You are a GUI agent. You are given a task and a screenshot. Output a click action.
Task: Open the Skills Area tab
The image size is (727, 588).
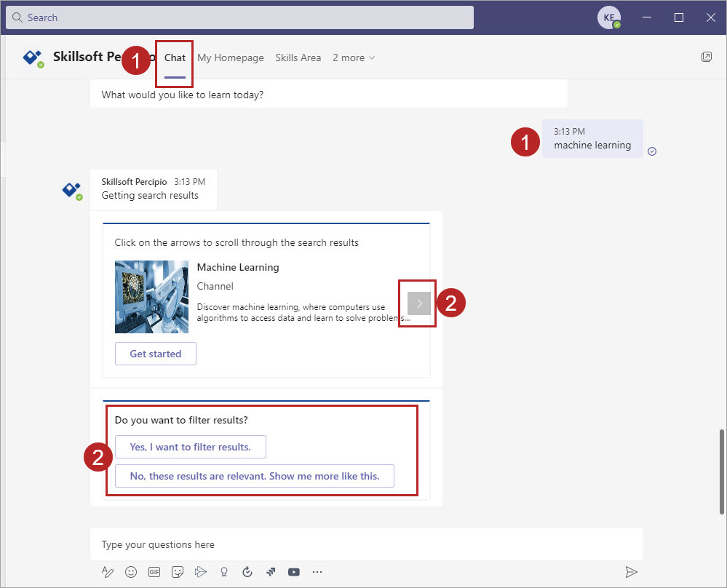pos(298,58)
